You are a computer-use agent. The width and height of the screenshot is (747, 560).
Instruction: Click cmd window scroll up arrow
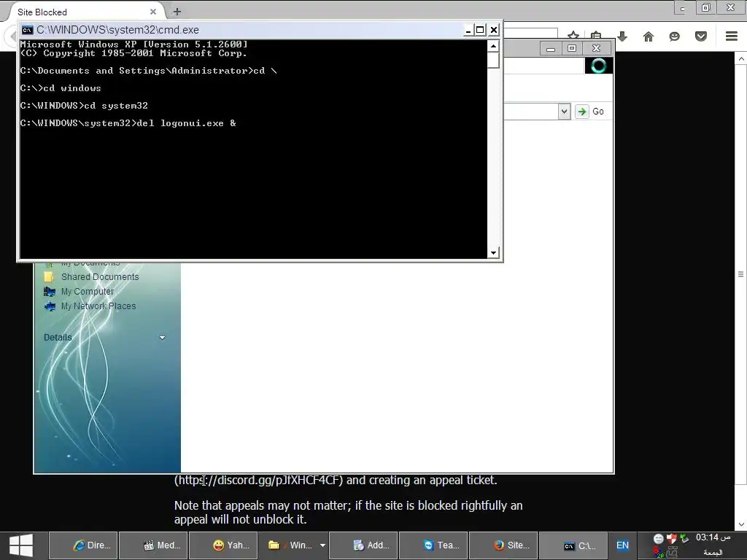[493, 46]
